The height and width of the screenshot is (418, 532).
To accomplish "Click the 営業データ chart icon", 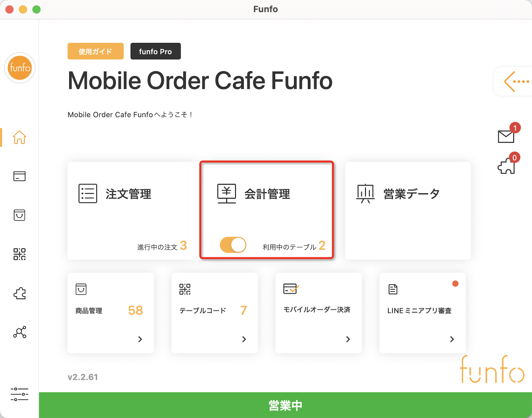I will pyautogui.click(x=365, y=194).
